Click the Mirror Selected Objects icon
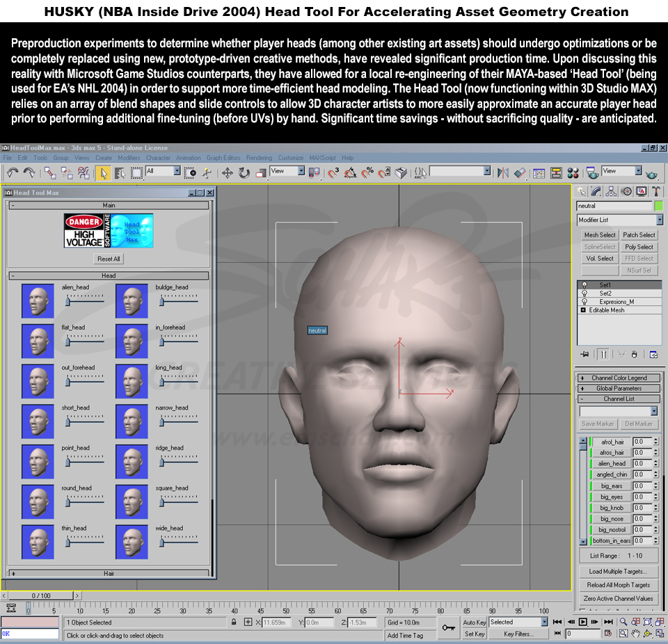Screen dimensions: 668x644 click(502, 173)
